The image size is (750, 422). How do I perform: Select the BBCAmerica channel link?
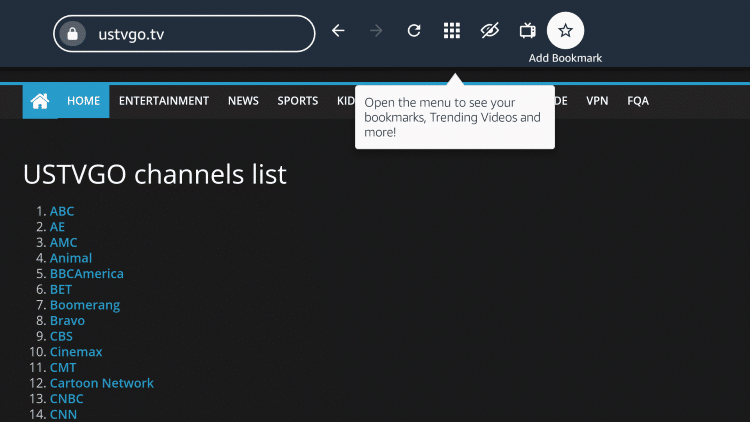point(87,274)
